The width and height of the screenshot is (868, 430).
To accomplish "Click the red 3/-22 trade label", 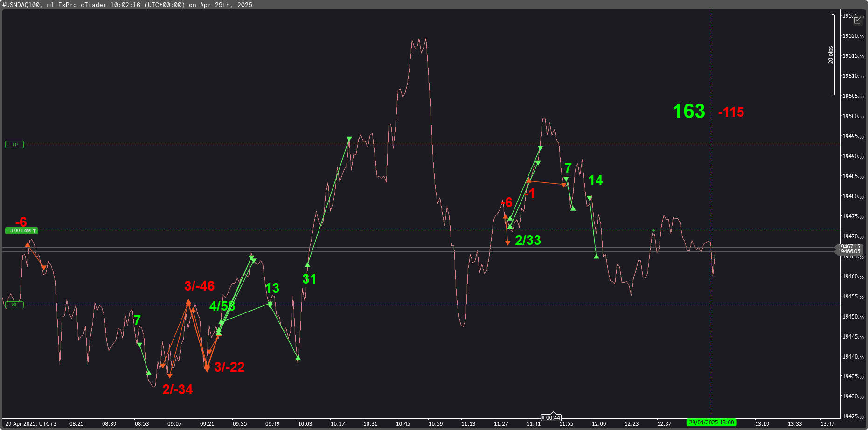I will click(x=229, y=367).
